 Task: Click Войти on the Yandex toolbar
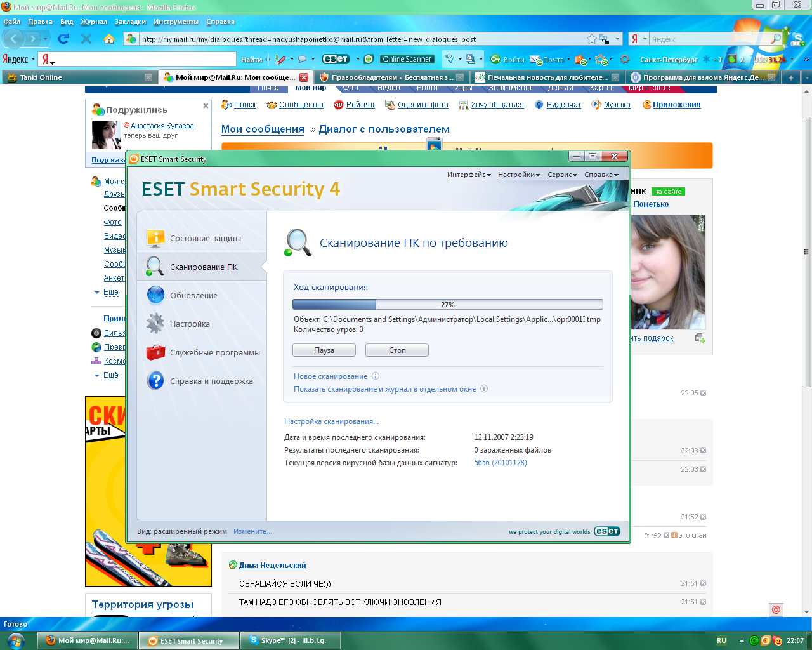click(x=507, y=60)
